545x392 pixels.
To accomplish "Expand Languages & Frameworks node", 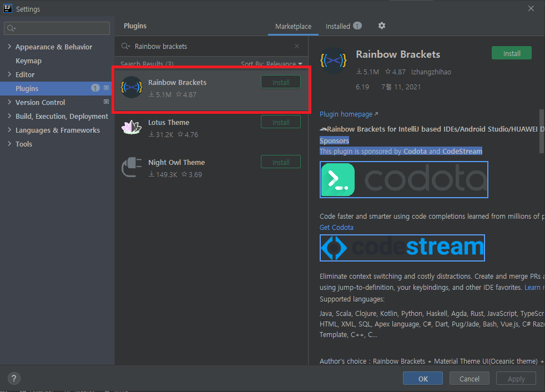I will pyautogui.click(x=9, y=130).
